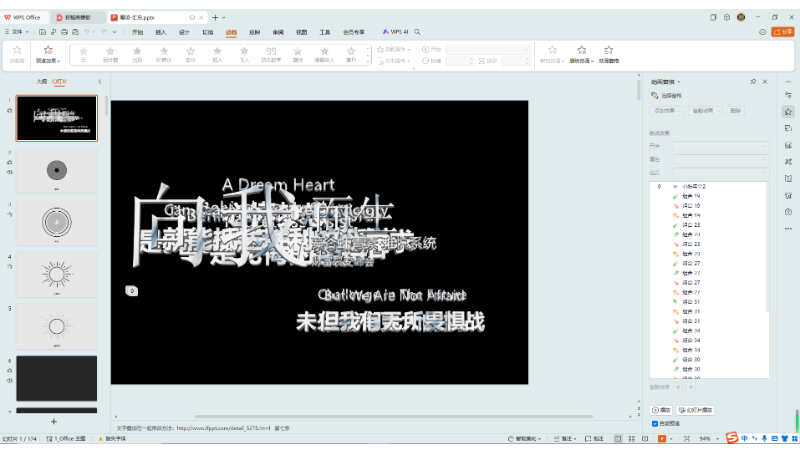Screen dimensions: 800x453
Task: Collapse the slide thumbnail panel using the chevron
Action: click(99, 81)
